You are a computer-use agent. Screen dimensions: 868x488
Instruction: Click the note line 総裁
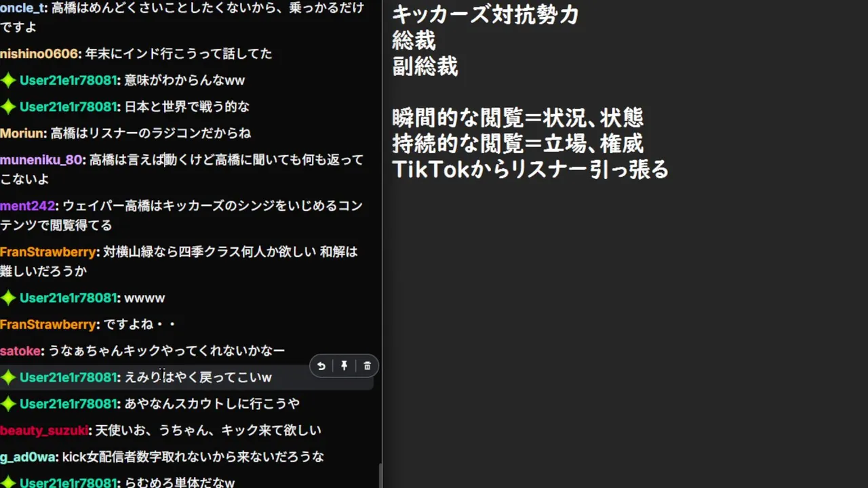[414, 41]
